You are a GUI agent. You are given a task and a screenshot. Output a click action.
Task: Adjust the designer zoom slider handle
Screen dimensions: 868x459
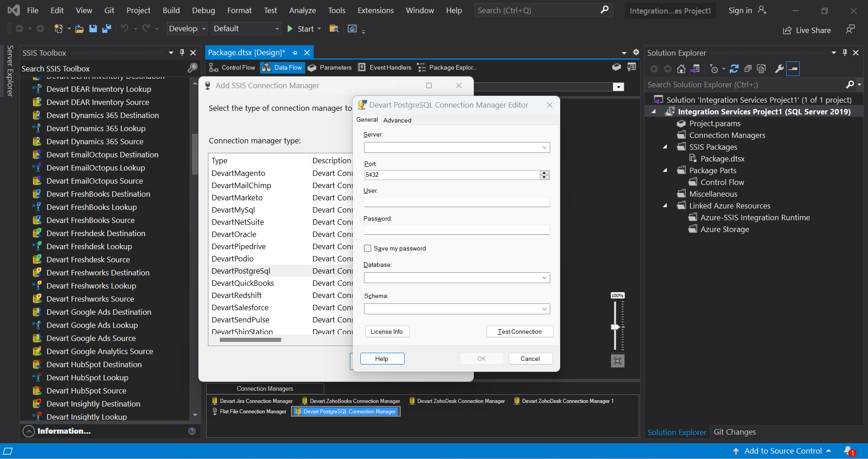615,327
